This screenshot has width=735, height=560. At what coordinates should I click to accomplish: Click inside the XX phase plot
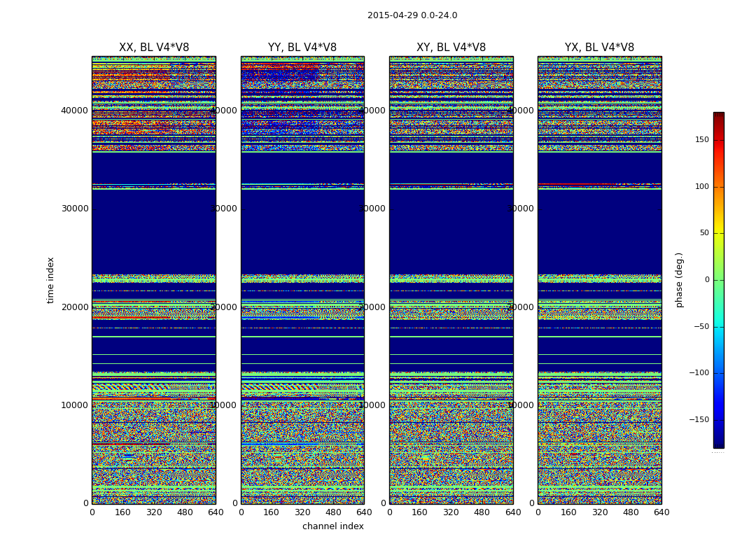click(x=154, y=280)
